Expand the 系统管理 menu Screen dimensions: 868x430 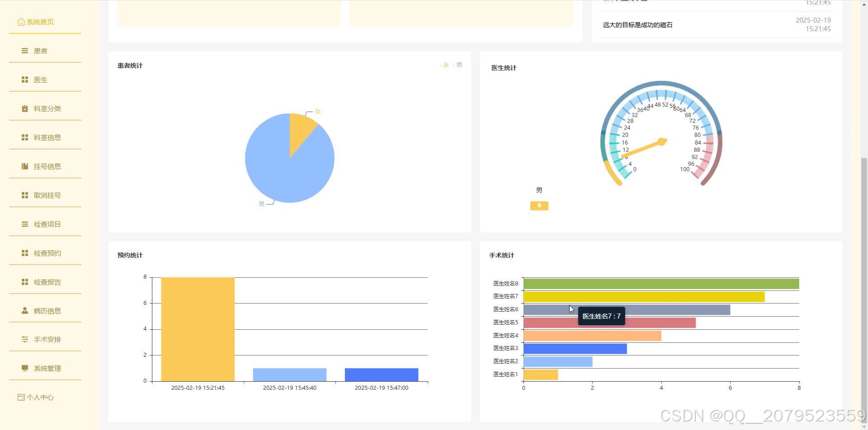pyautogui.click(x=45, y=369)
